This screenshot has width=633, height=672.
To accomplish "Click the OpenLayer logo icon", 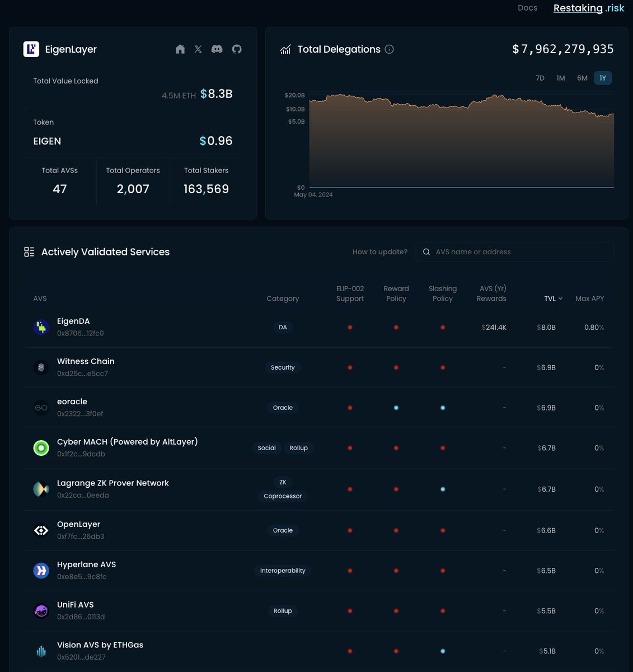I will pyautogui.click(x=41, y=530).
